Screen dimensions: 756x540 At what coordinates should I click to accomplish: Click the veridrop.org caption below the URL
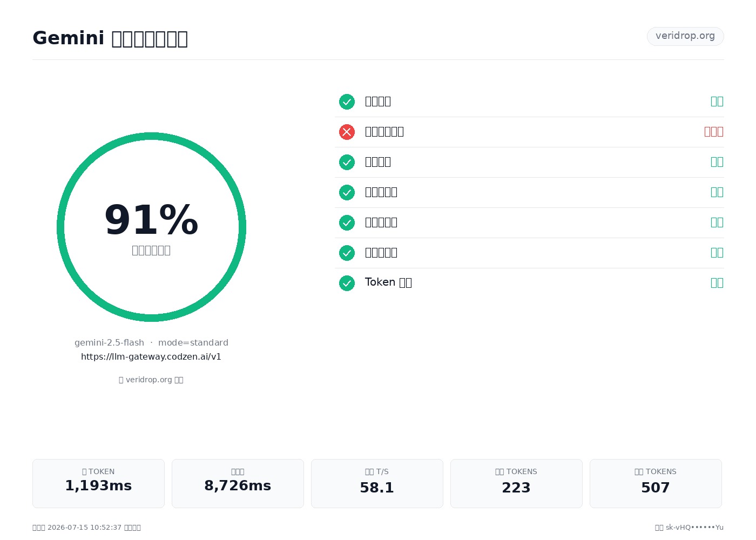click(151, 380)
